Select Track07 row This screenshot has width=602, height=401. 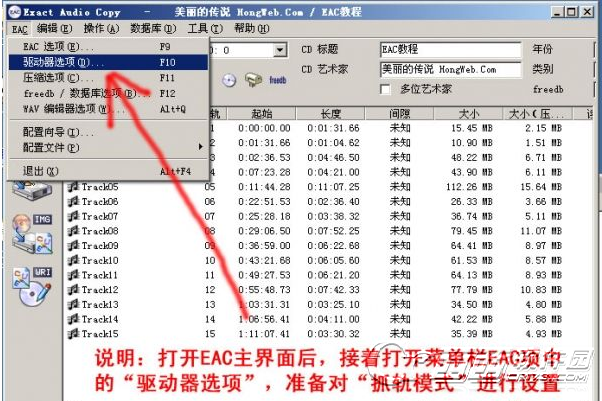[x=328, y=217]
